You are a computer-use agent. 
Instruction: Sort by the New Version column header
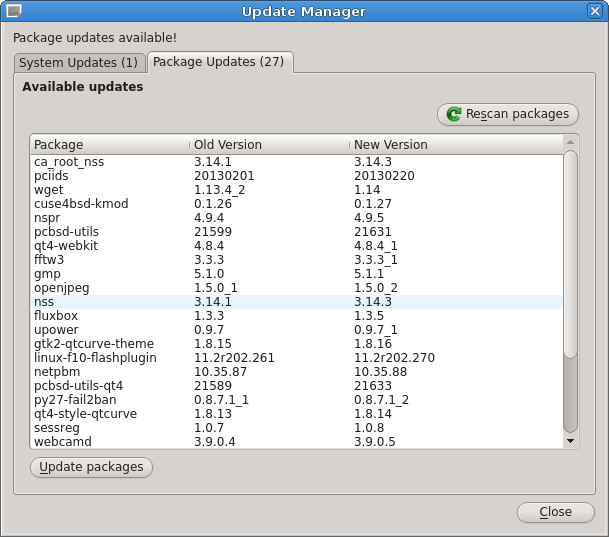click(456, 144)
